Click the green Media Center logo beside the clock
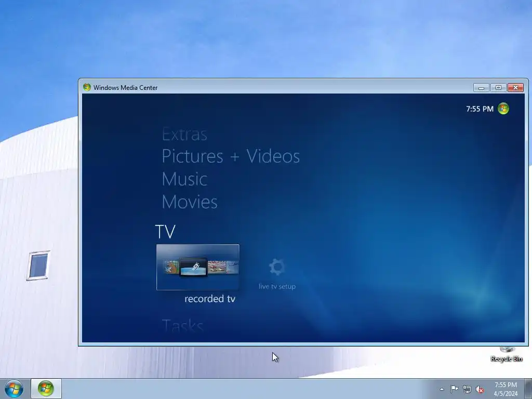This screenshot has width=532, height=399. pos(503,109)
